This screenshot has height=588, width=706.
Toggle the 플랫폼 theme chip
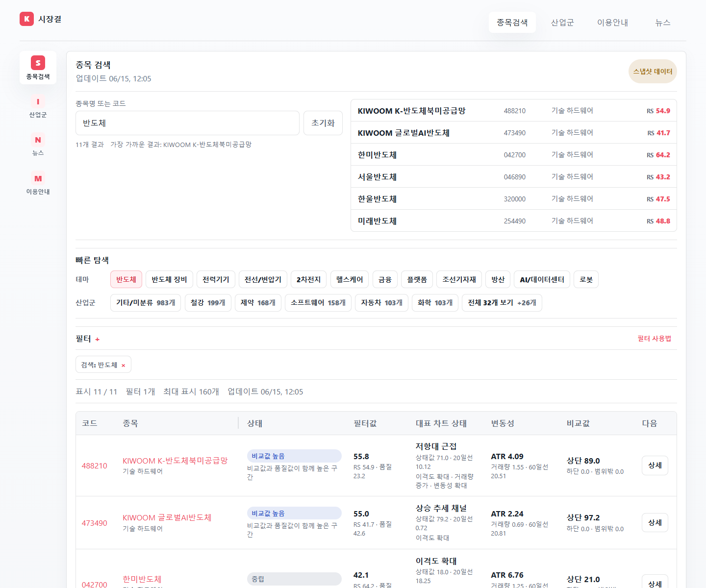(x=417, y=279)
